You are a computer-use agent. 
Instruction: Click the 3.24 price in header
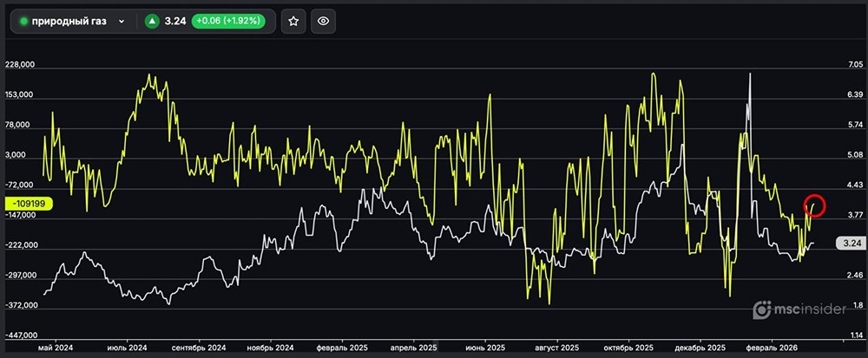175,22
